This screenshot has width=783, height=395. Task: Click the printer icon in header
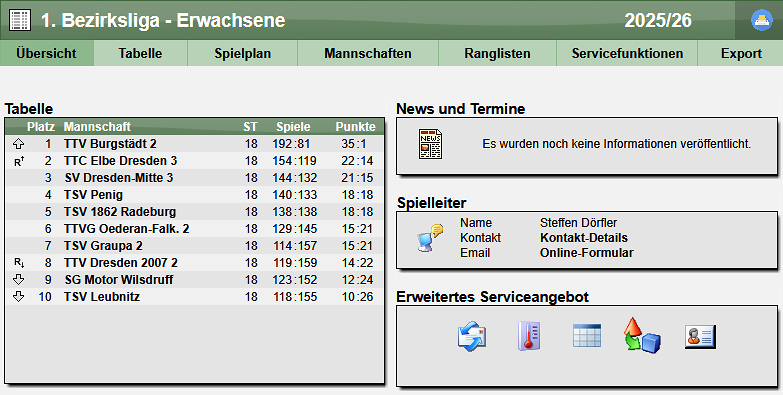click(x=762, y=20)
